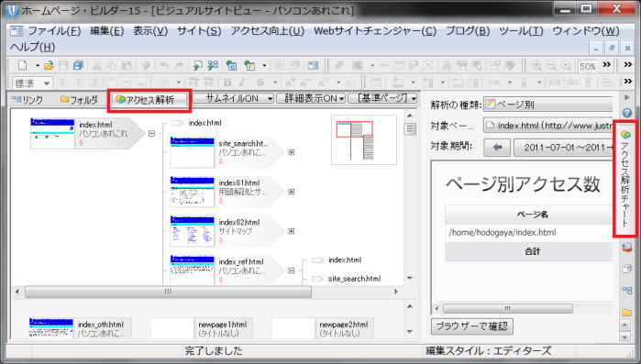Collapse the root index.html tree node
The image size is (641, 364).
click(x=151, y=133)
